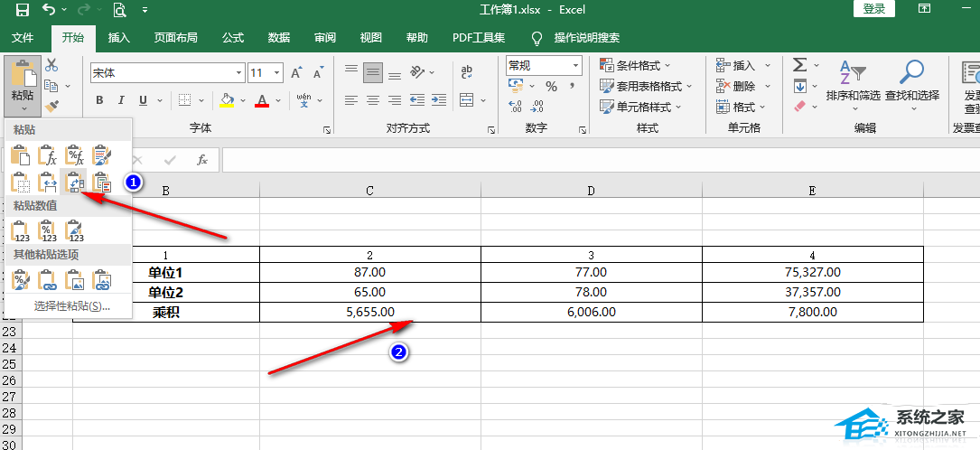The width and height of the screenshot is (980, 450).
Task: Choose the Transpose paste option
Action: pyautogui.click(x=74, y=182)
